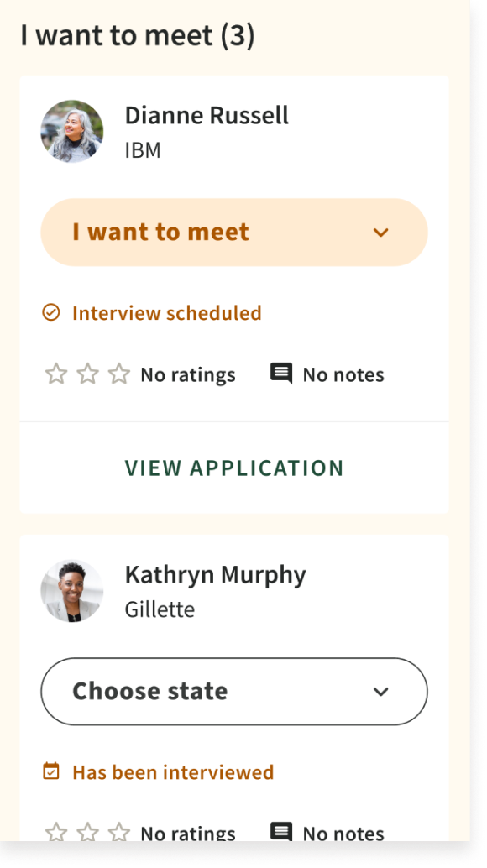Open Dianne Russell's profile photo
Image resolution: width=487 pixels, height=868 pixels.
click(72, 131)
